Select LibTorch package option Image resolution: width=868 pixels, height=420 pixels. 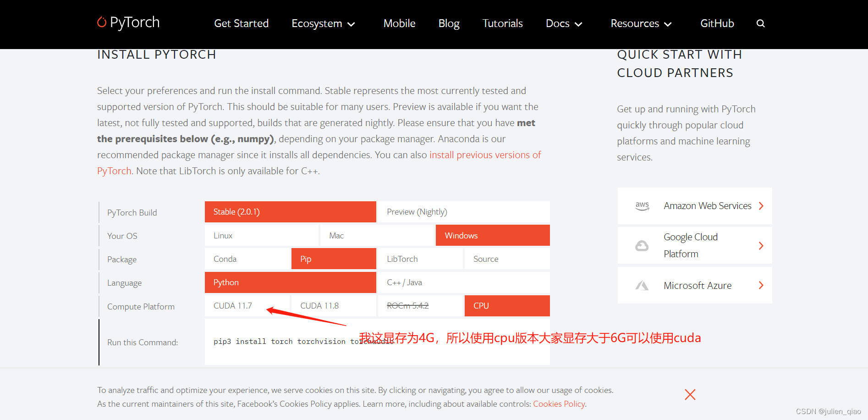[420, 259]
